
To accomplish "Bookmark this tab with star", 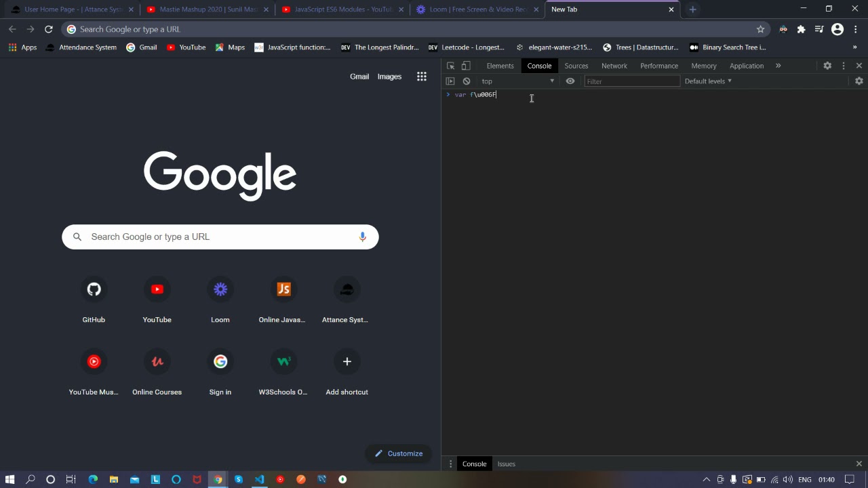I will click(761, 29).
